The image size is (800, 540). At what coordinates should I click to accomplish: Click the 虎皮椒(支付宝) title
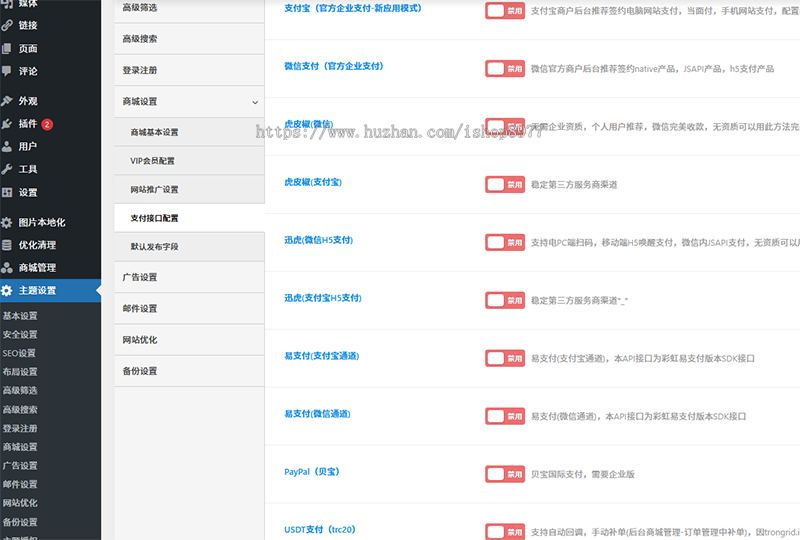click(x=313, y=182)
